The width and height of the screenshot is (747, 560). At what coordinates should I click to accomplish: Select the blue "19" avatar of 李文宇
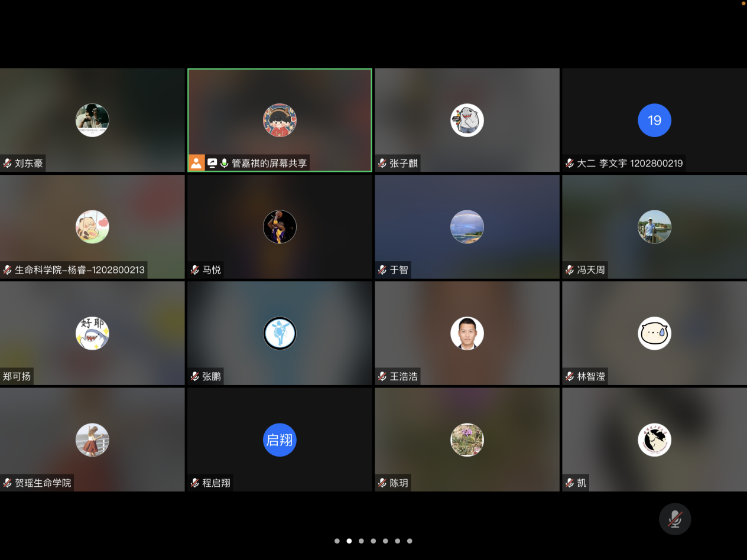click(x=654, y=121)
